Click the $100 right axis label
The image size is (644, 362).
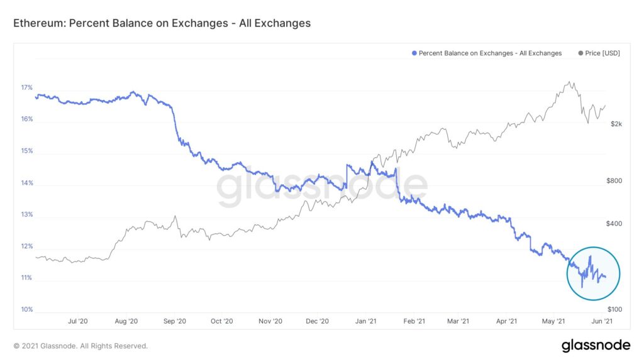click(x=615, y=309)
